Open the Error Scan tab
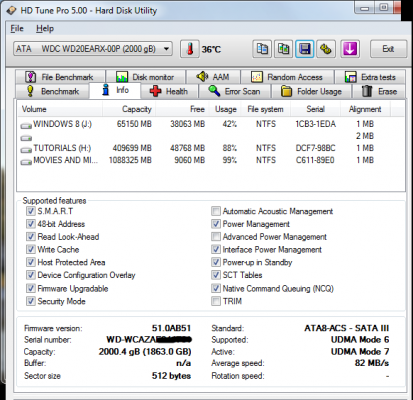 coord(235,91)
